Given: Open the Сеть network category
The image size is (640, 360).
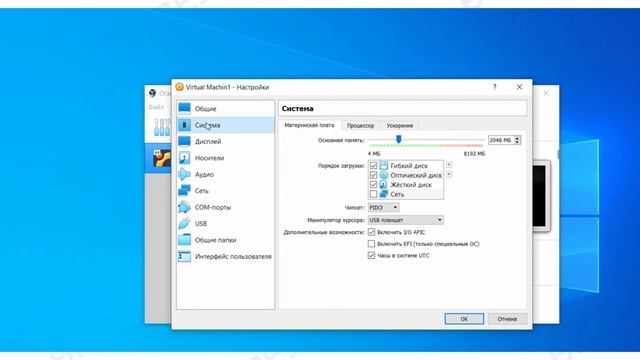Looking at the screenshot, I should click(226, 191).
